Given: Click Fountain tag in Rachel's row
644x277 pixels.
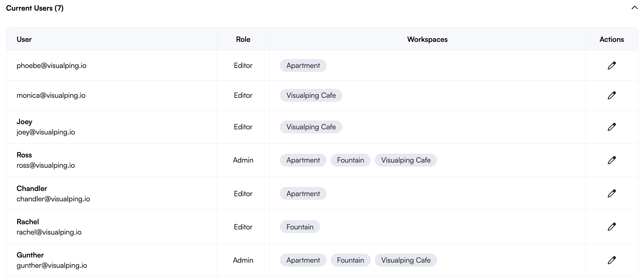Looking at the screenshot, I should coord(300,227).
